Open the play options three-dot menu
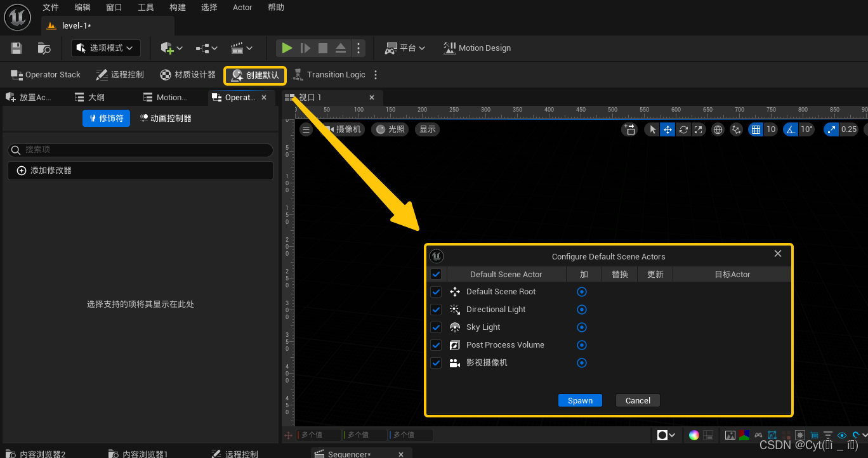The image size is (868, 458). point(358,48)
